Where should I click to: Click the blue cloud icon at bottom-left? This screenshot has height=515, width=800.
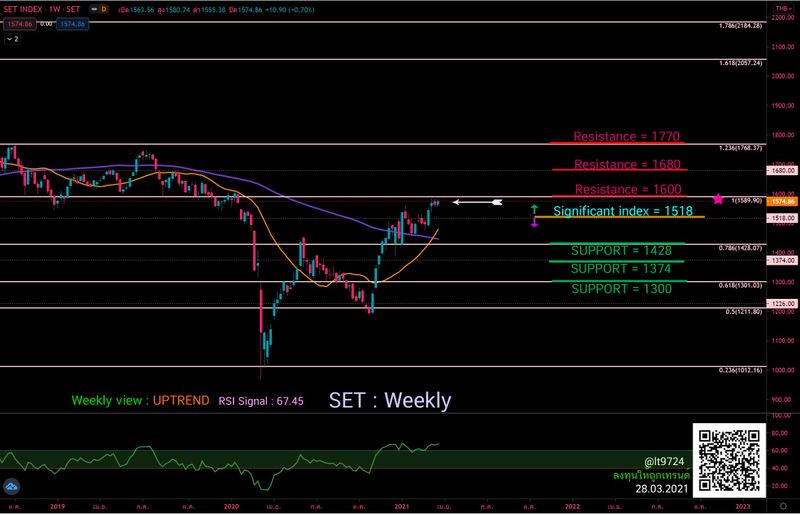(11, 486)
